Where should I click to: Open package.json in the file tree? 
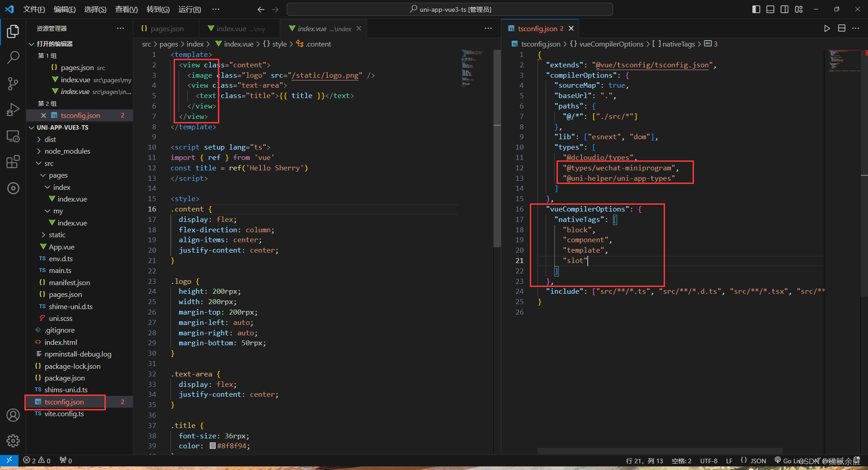pyautogui.click(x=65, y=378)
